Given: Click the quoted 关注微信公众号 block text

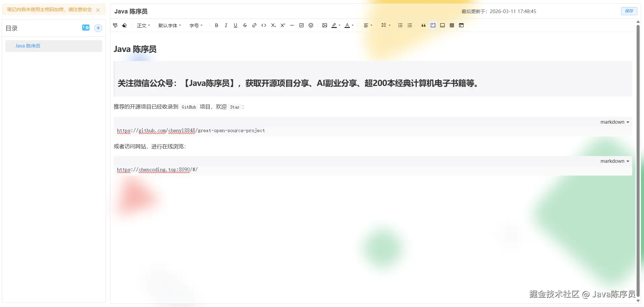Looking at the screenshot, I should pos(298,83).
